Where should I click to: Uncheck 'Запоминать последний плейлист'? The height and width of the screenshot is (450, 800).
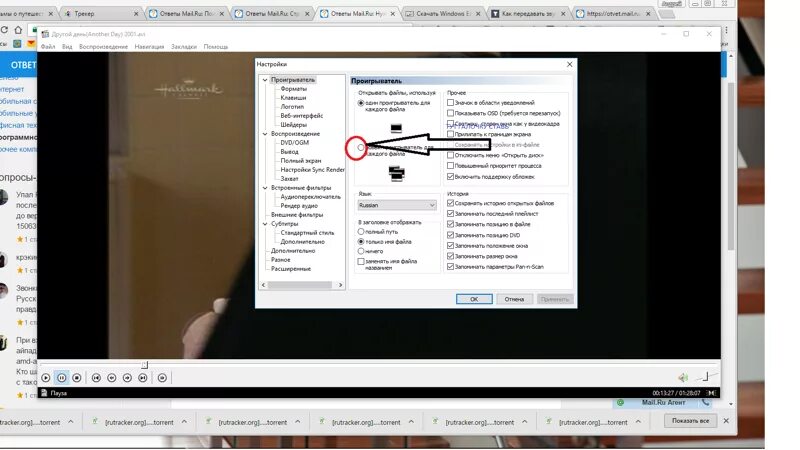point(451,214)
